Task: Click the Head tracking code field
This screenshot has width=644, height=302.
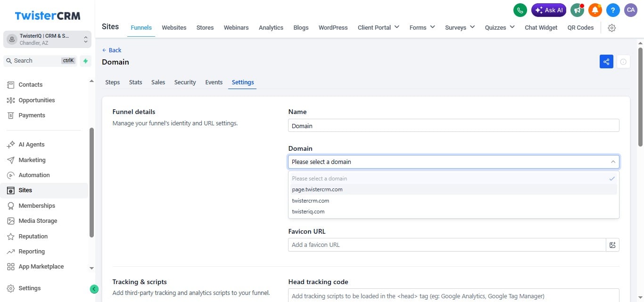Action: pos(454,295)
